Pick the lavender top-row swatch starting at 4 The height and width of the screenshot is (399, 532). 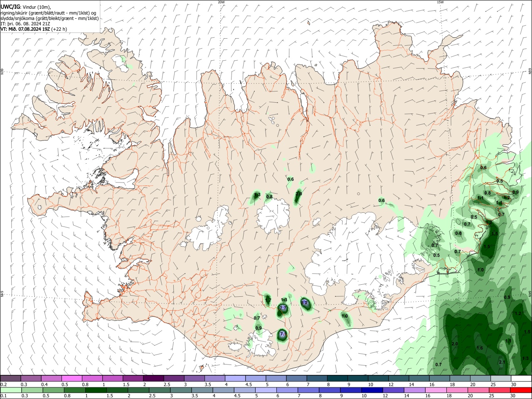pyautogui.click(x=235, y=379)
